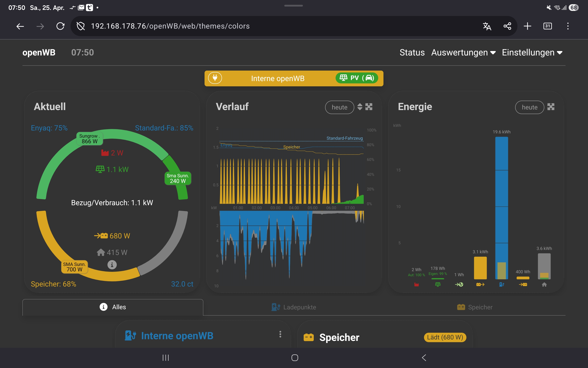The image size is (588, 368).
Task: Expand the Einstellungen dropdown menu
Action: click(532, 53)
